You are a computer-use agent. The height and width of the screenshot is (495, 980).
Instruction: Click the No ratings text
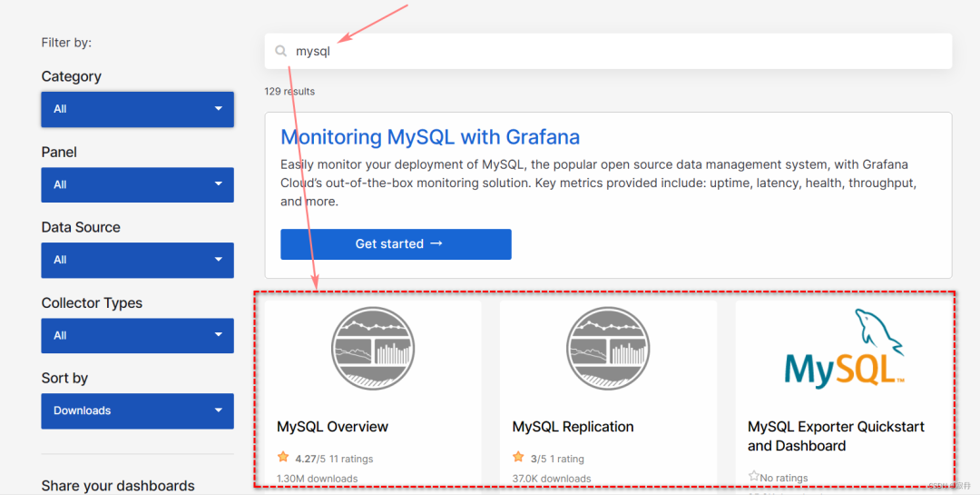[784, 478]
